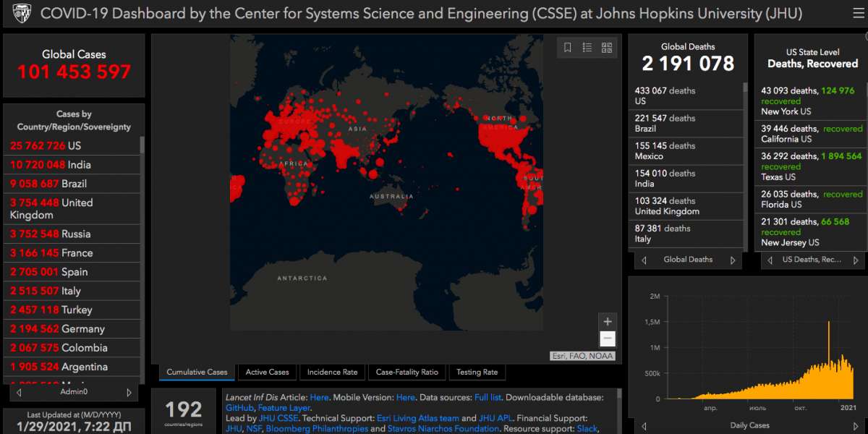Screen dimensions: 868x434
Task: Open the Bloomberg Philanthropies link
Action: (x=317, y=428)
